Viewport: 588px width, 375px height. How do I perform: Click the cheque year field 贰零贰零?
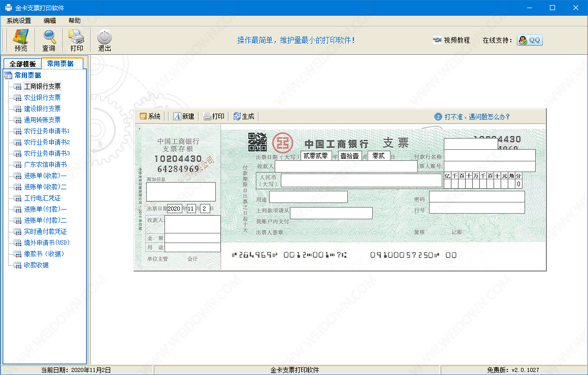click(316, 156)
